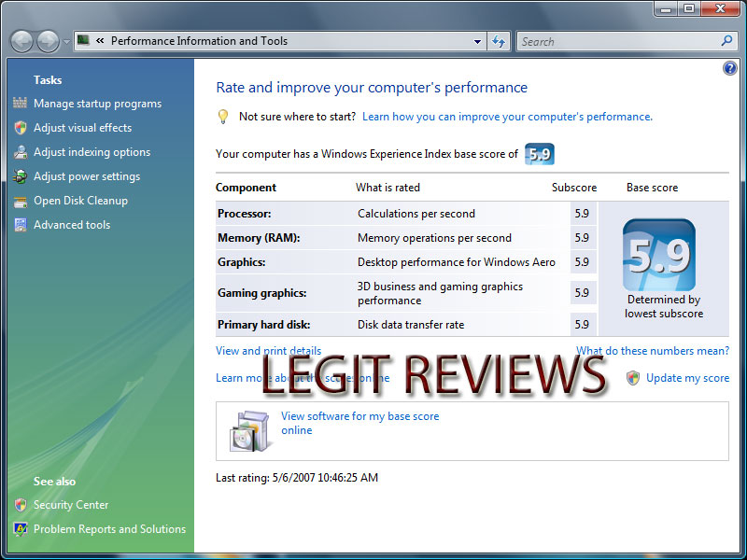Click the Security Center shield icon
This screenshot has height=560, width=747.
tap(21, 505)
